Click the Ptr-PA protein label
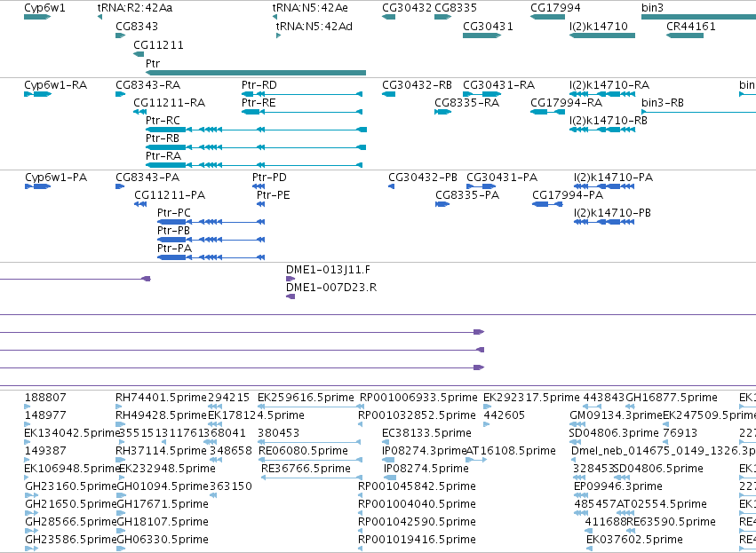 [x=174, y=249]
